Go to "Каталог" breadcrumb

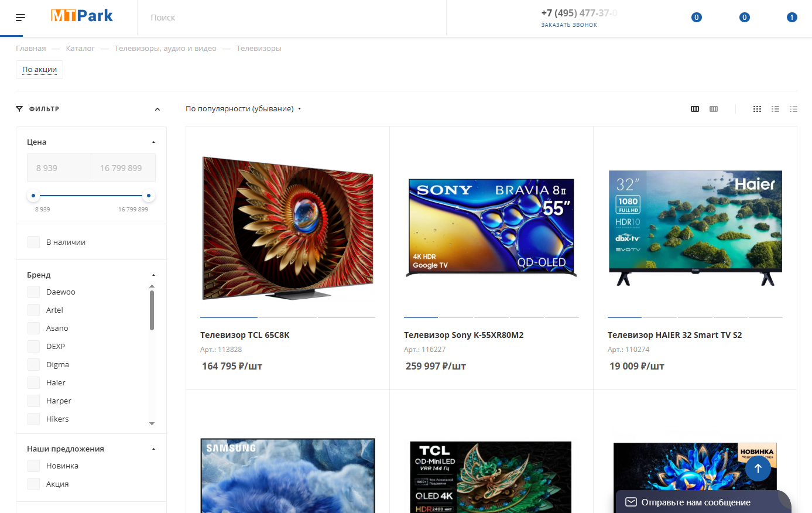[80, 49]
